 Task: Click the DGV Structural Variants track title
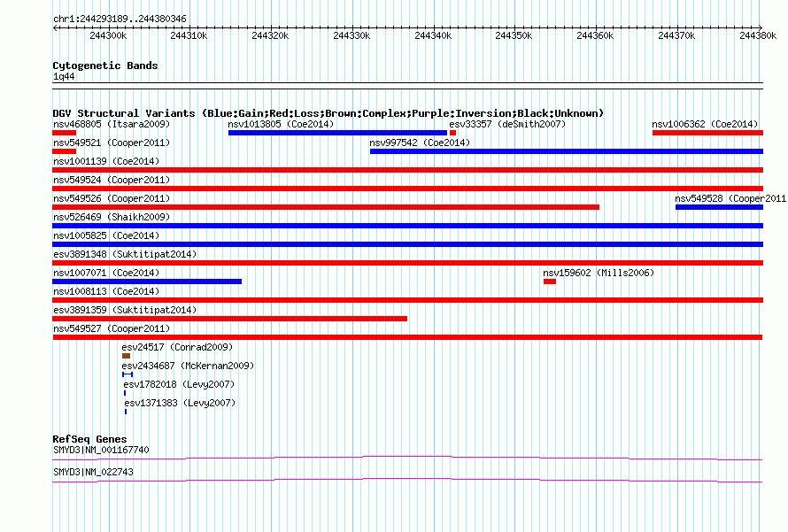[x=328, y=113]
